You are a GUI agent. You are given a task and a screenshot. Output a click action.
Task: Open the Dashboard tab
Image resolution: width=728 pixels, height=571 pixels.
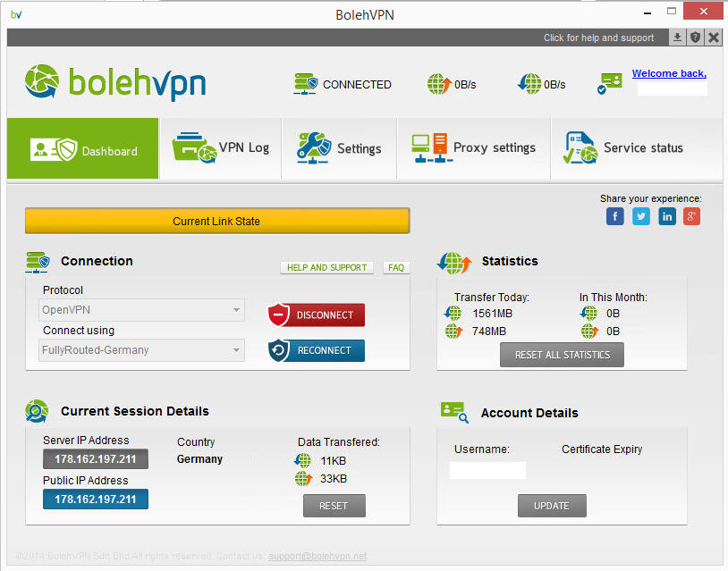tap(82, 148)
